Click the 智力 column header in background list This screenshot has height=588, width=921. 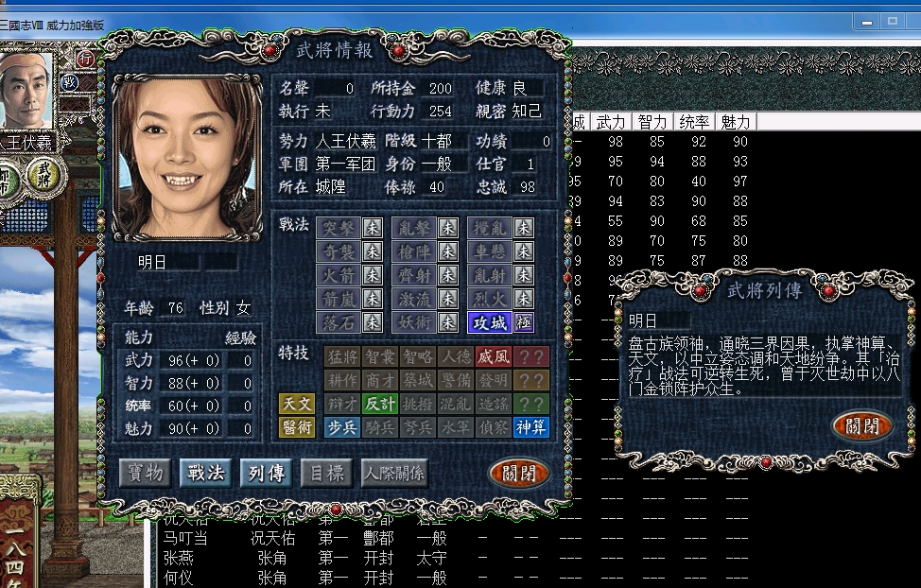click(652, 122)
